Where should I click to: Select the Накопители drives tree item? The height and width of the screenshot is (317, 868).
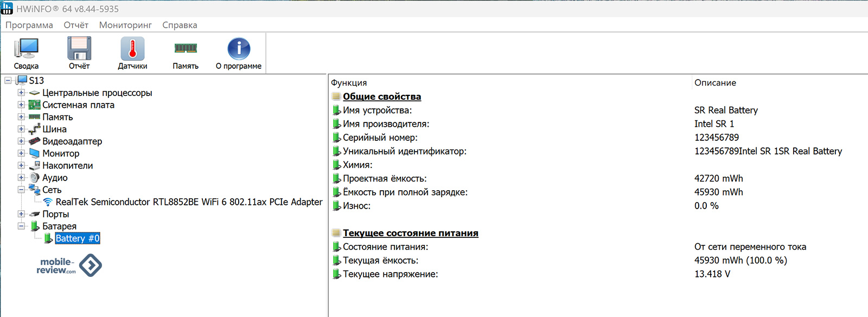pos(67,166)
